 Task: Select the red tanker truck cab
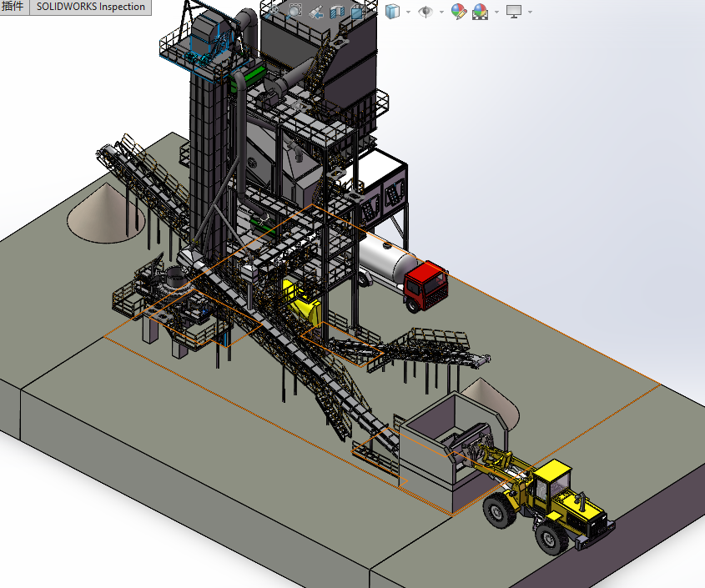426,284
